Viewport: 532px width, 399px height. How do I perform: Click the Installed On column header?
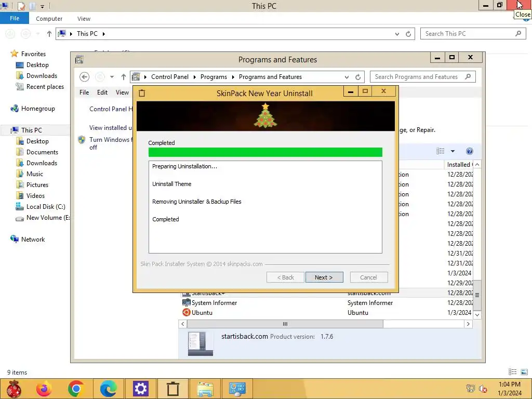point(458,165)
